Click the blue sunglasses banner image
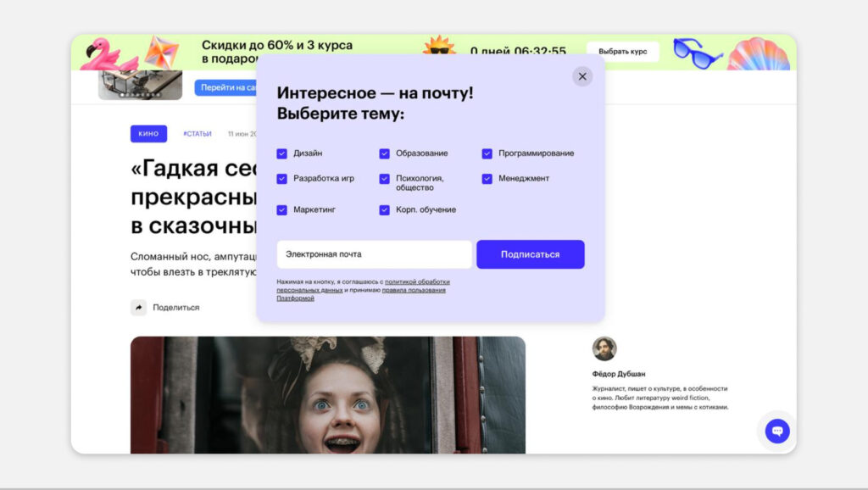This screenshot has height=490, width=868. pyautogui.click(x=697, y=53)
